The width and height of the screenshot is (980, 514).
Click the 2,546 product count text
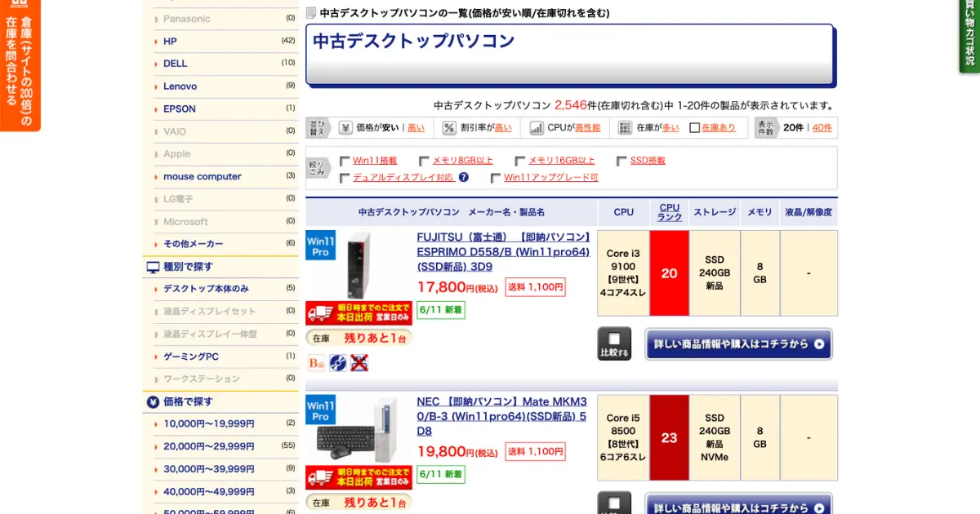point(571,104)
